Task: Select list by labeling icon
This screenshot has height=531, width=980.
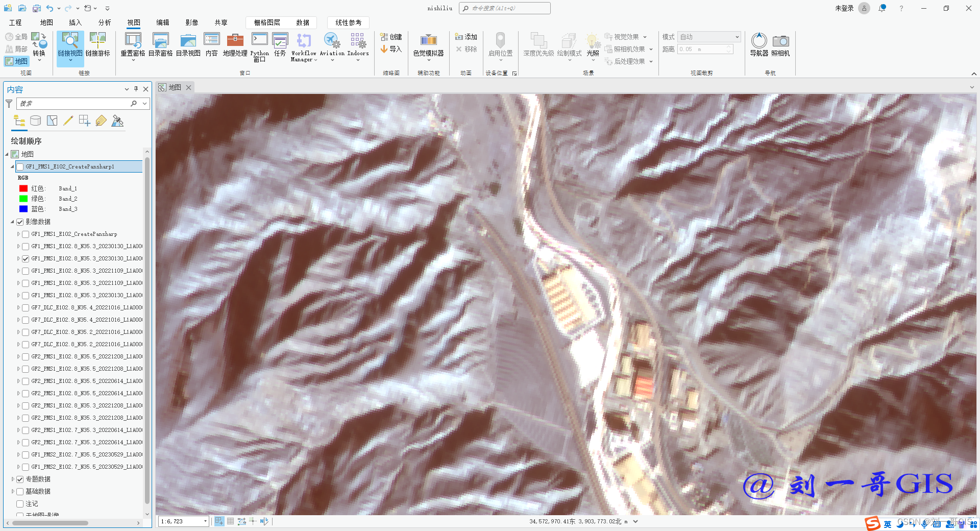Action: coord(101,121)
